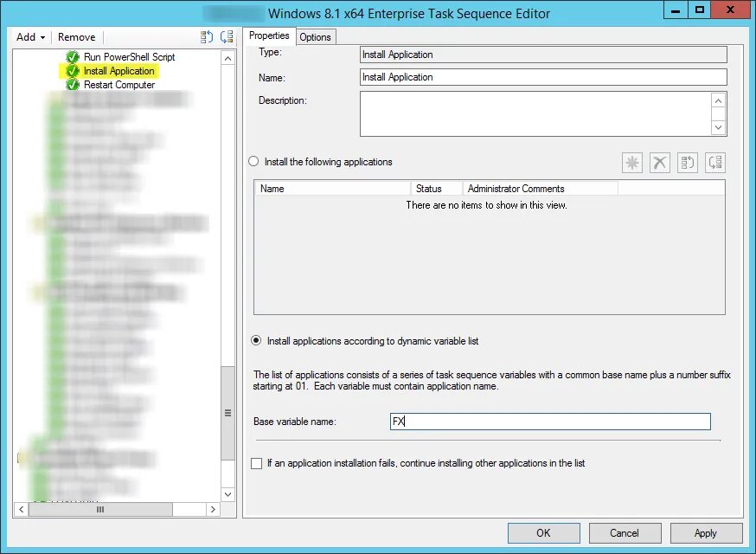Click the tree horizontal scrollbar thumb

click(100, 510)
